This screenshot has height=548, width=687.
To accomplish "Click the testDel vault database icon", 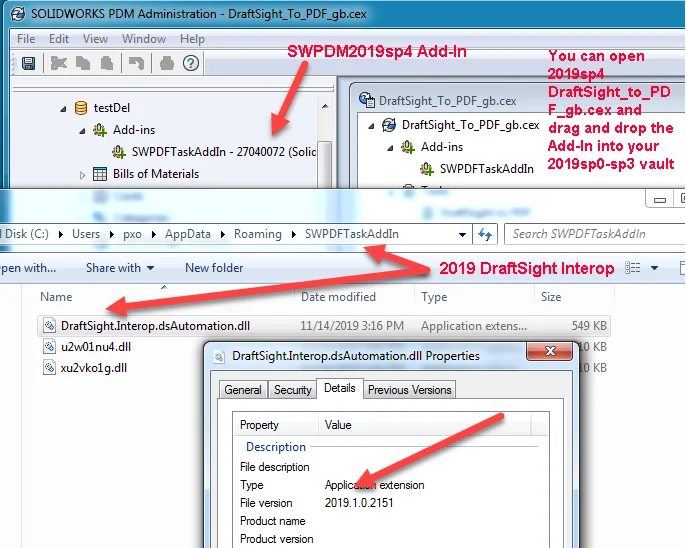I will pyautogui.click(x=81, y=108).
